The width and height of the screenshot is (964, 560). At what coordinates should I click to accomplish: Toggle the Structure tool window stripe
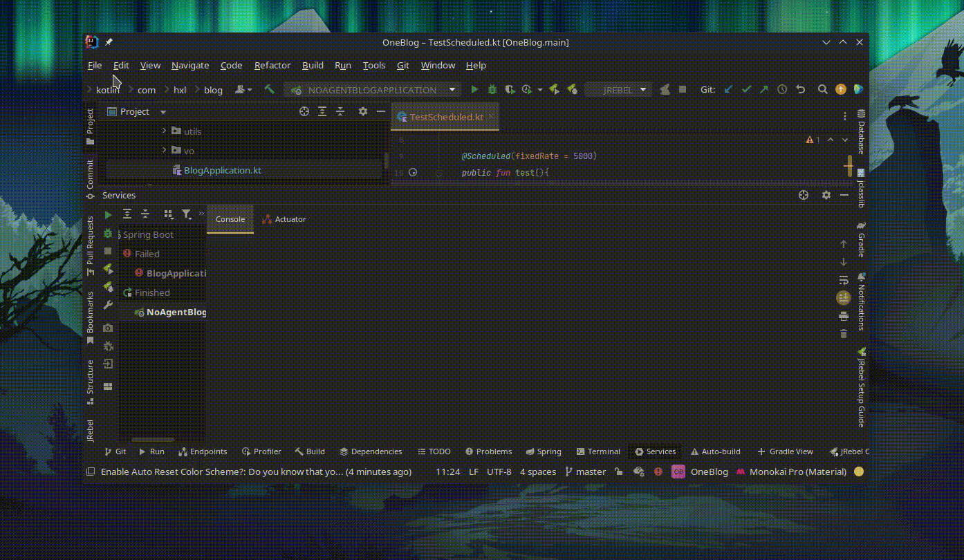click(90, 382)
